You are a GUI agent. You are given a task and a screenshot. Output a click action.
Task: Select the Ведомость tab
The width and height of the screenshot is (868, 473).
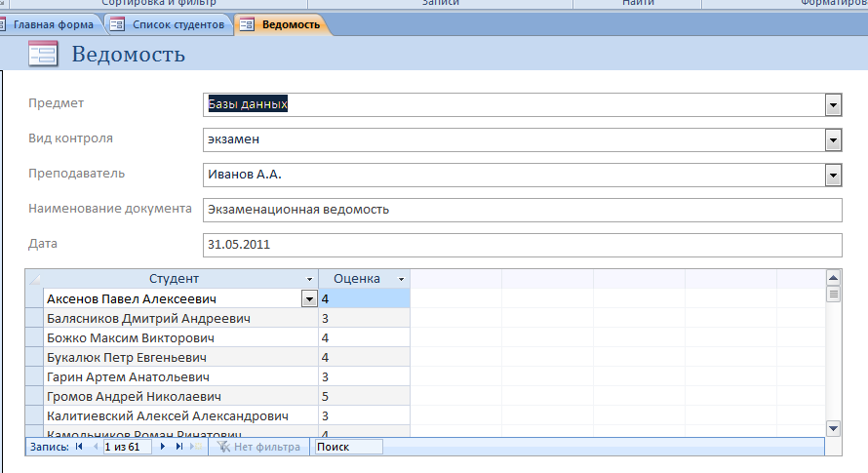point(282,25)
